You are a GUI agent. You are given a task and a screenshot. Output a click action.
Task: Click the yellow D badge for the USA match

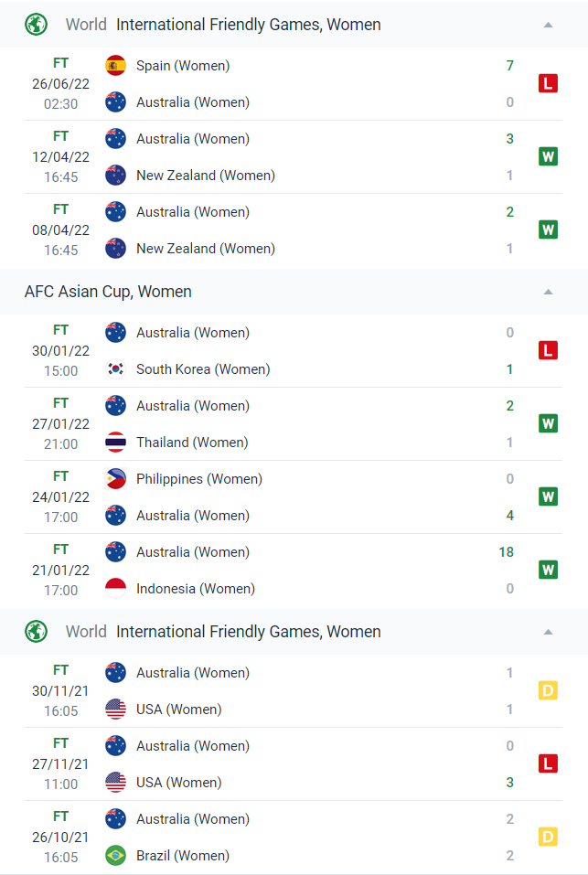coord(548,690)
